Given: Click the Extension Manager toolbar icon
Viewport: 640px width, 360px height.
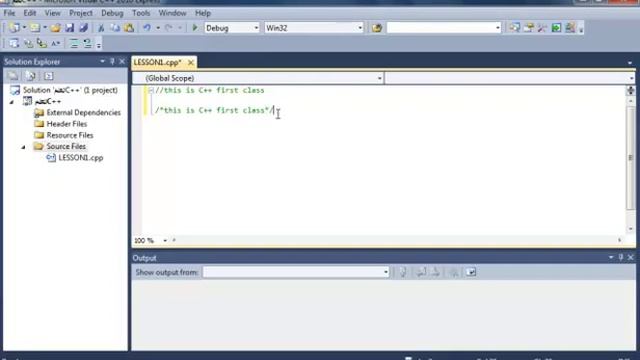Looking at the screenshot, I should tap(570, 28).
